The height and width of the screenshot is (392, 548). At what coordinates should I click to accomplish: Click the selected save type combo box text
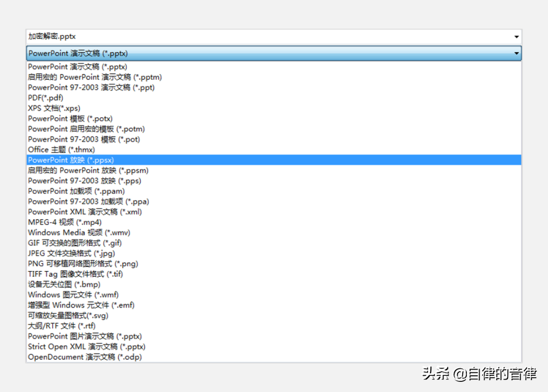coord(78,53)
